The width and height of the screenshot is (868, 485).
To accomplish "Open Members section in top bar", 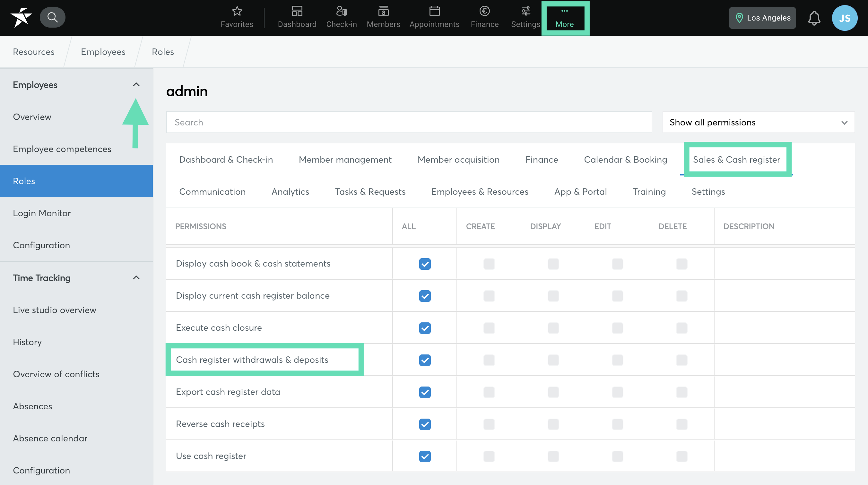I will [x=384, y=18].
